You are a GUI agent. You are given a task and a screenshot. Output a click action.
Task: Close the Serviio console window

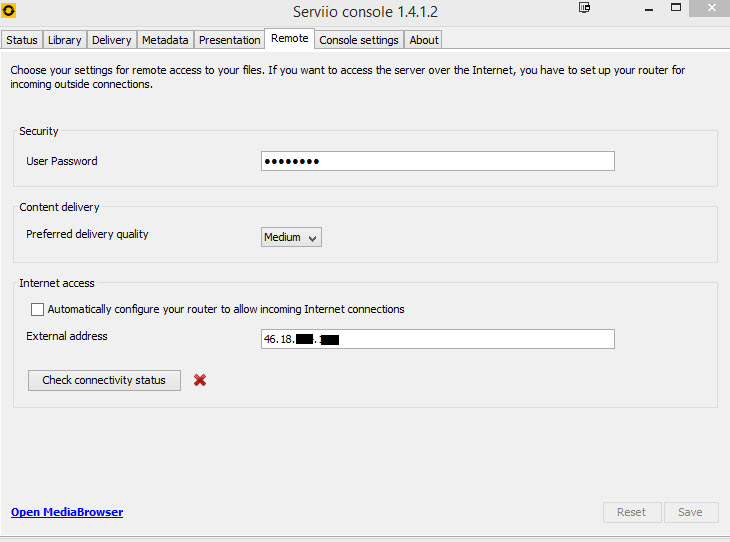pos(711,8)
